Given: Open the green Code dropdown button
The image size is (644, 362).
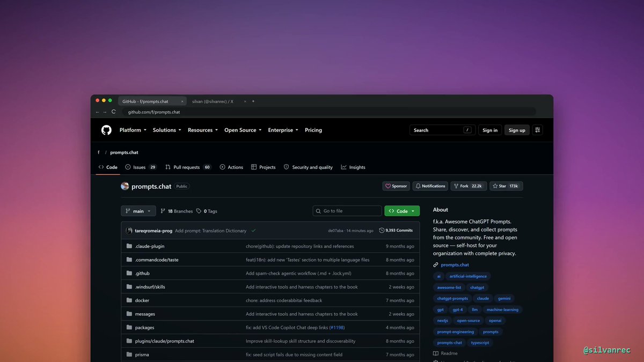Looking at the screenshot, I should 402,211.
